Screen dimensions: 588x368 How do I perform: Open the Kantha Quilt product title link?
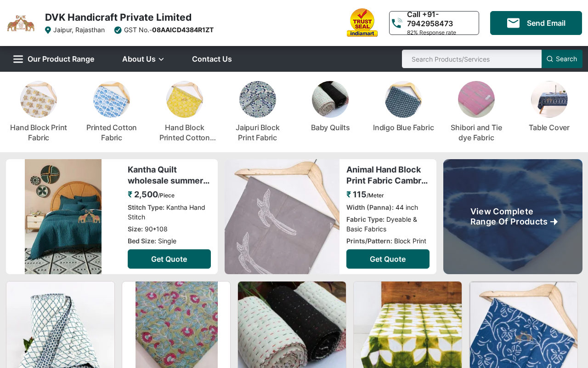(169, 175)
